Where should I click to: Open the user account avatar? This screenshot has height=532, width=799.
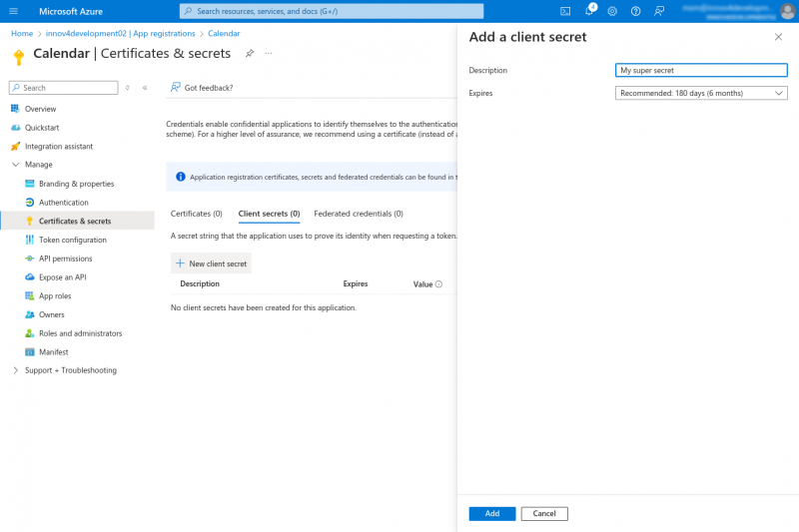[x=787, y=11]
